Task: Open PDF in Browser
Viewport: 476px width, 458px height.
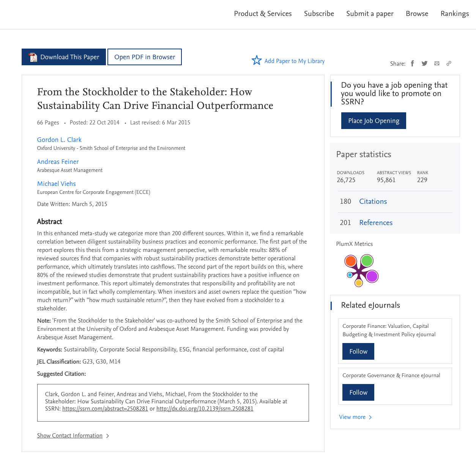Action: pyautogui.click(x=145, y=57)
